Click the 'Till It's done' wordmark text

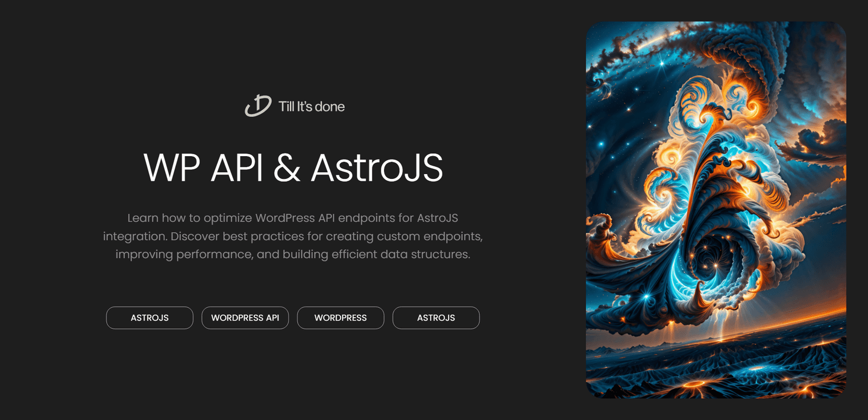(311, 106)
